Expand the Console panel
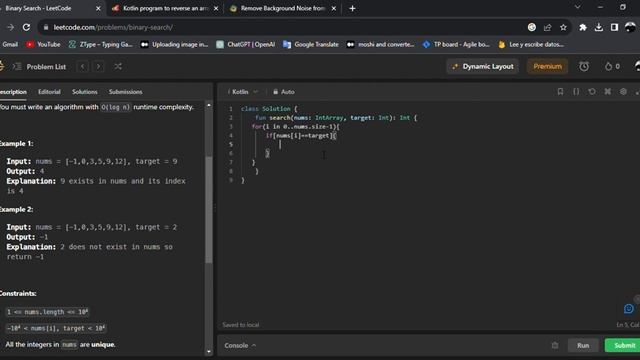The height and width of the screenshot is (360, 640). [x=240, y=345]
